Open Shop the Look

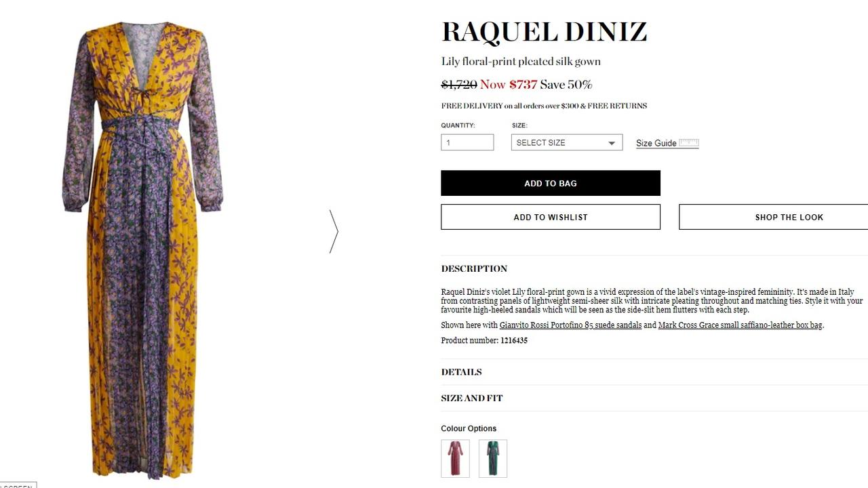click(x=774, y=217)
